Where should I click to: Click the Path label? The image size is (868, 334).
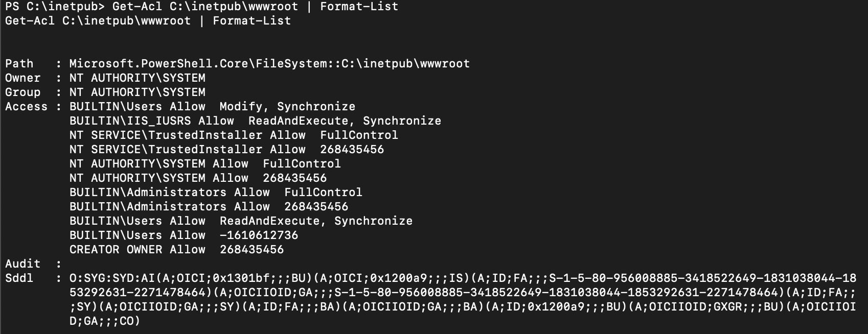[19, 64]
